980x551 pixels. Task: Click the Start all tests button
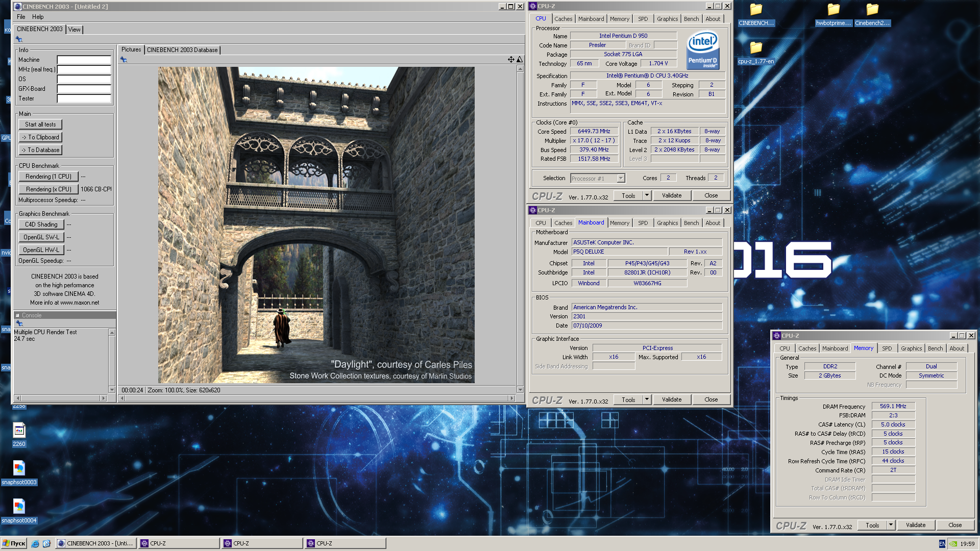click(40, 124)
